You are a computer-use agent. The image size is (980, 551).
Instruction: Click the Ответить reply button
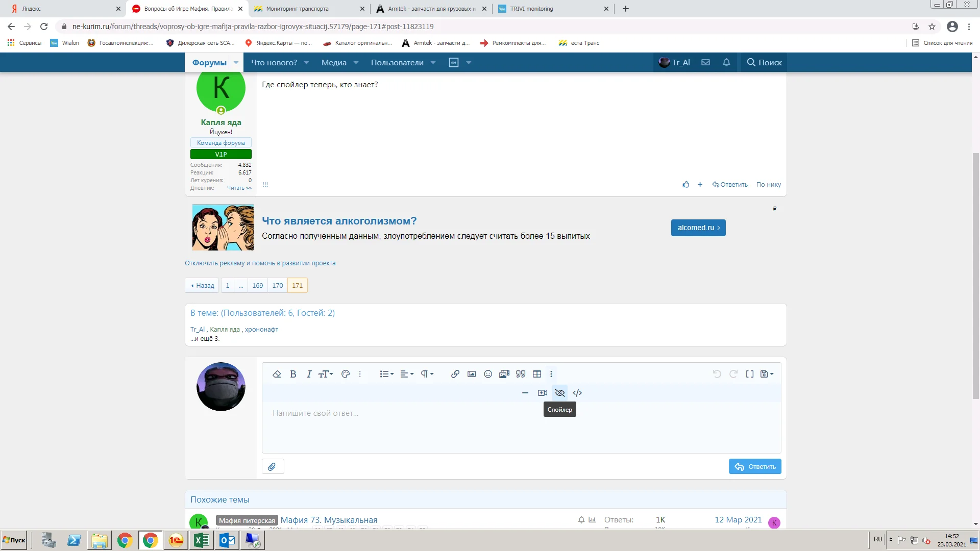click(755, 466)
